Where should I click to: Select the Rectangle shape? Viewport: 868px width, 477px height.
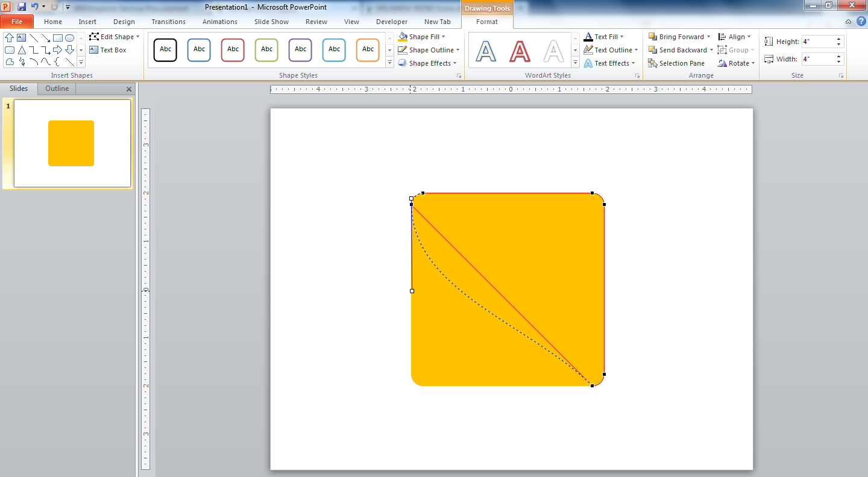(x=58, y=37)
